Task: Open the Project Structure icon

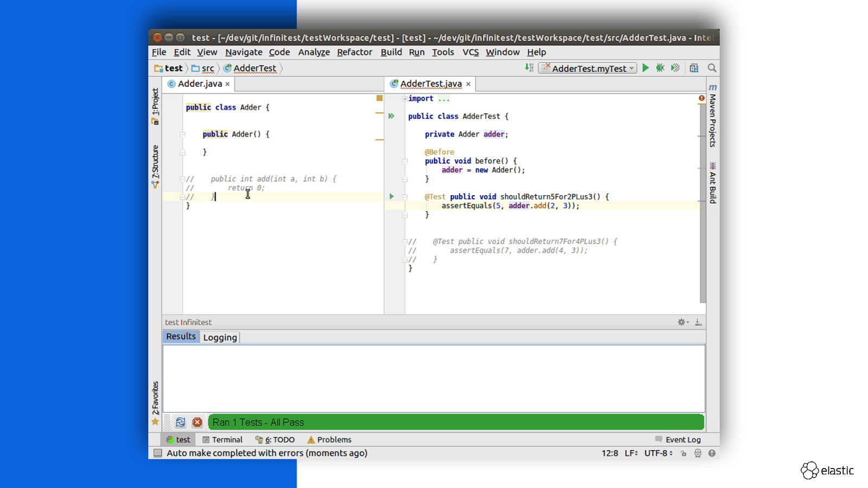Action: click(694, 68)
